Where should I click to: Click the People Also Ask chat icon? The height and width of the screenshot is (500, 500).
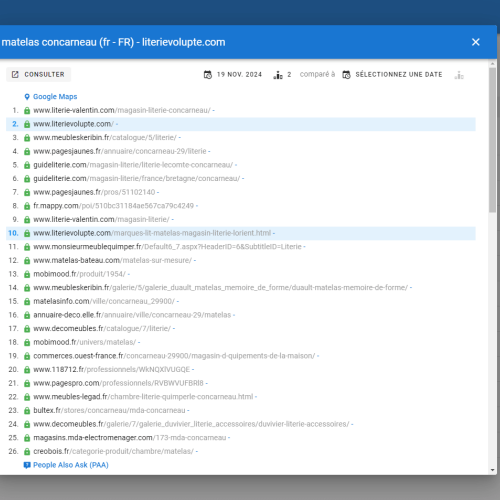(27, 465)
